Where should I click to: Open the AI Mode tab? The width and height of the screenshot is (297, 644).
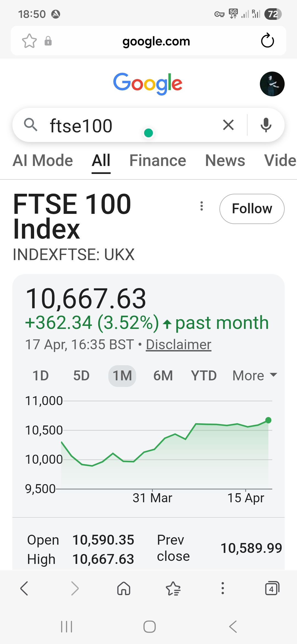click(43, 160)
